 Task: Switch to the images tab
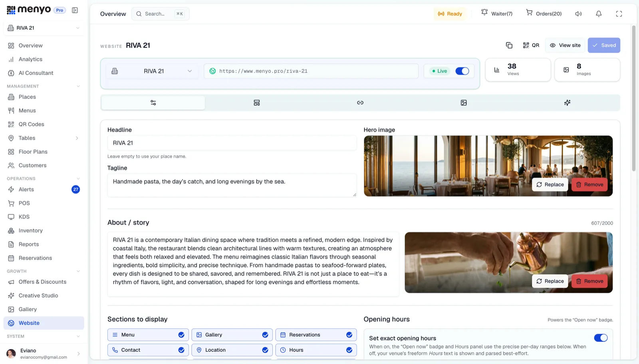[464, 103]
